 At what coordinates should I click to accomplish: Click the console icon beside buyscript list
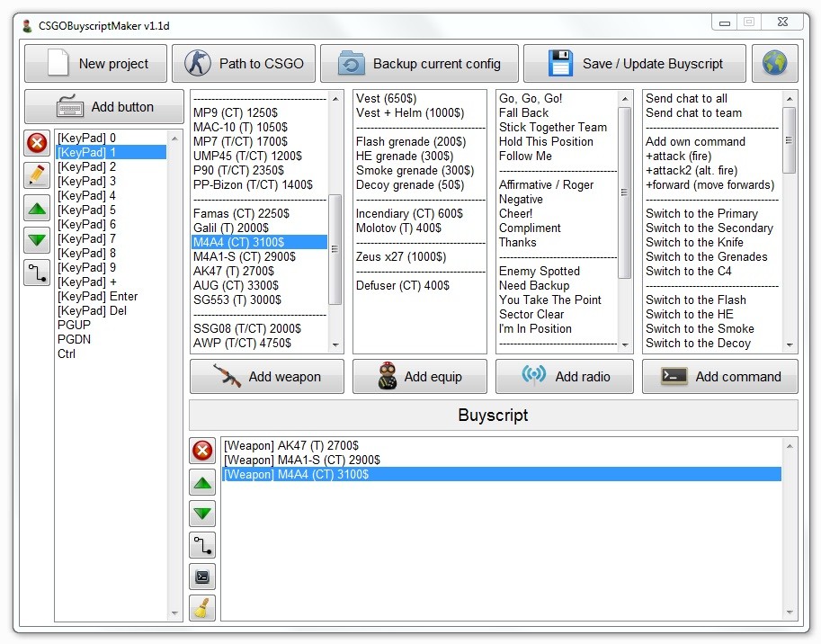pyautogui.click(x=203, y=576)
